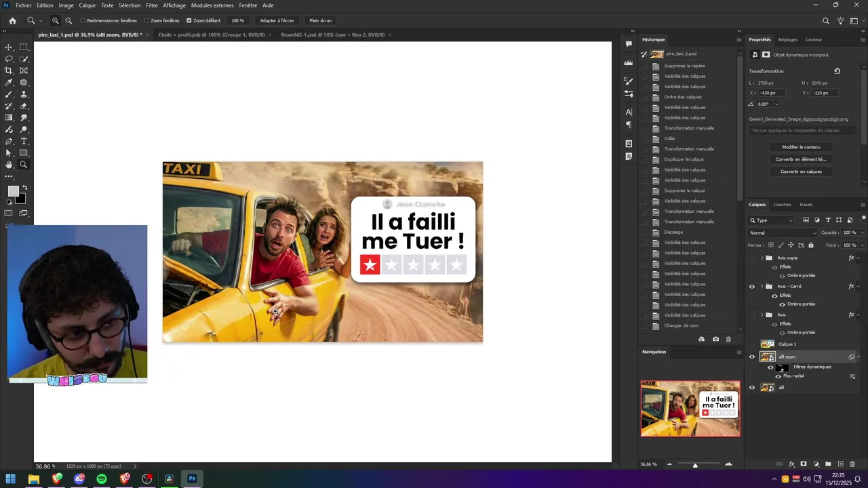The height and width of the screenshot is (488, 868).
Task: Select the Lasso tool
Action: click(x=9, y=59)
